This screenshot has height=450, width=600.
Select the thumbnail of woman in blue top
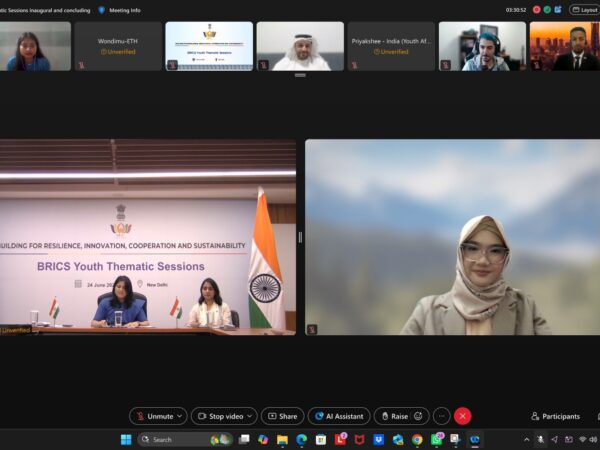pos(35,46)
